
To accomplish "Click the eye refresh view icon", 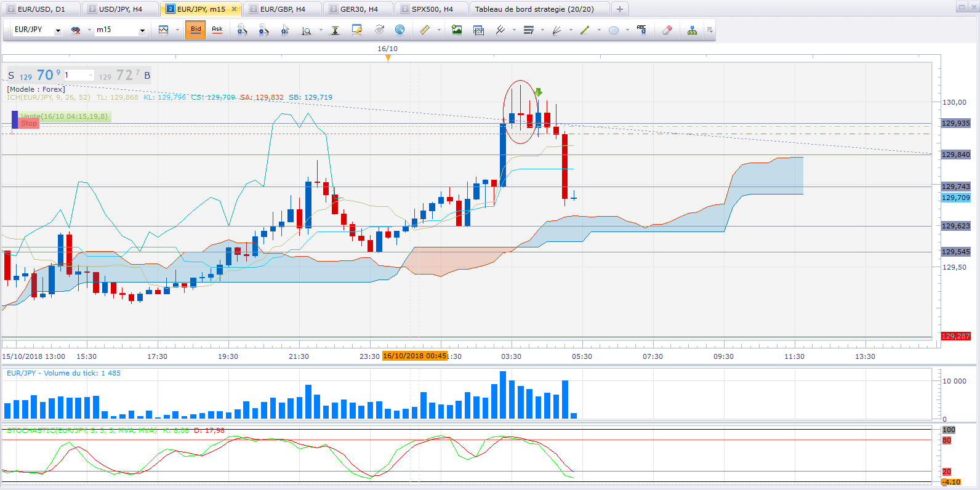I will (379, 30).
